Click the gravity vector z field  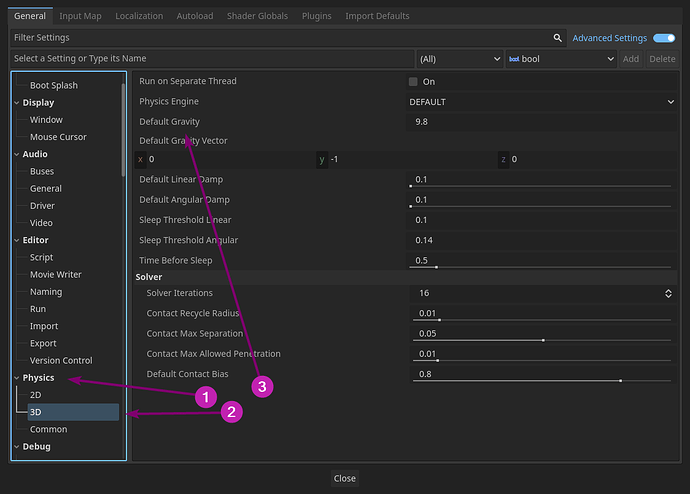click(588, 159)
